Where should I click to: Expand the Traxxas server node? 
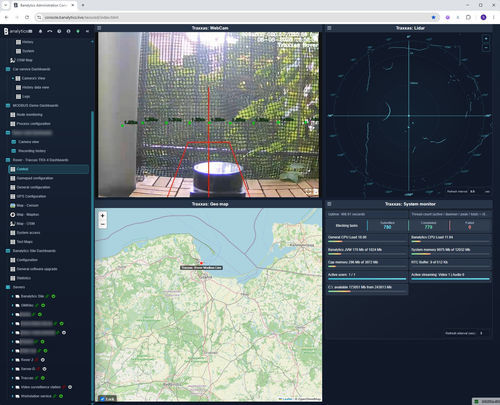13,378
